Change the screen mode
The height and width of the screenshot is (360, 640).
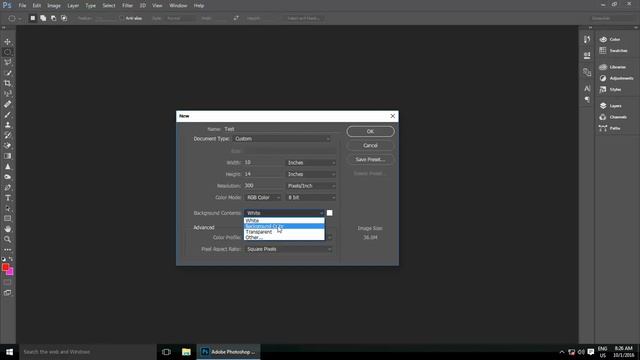tap(7, 293)
